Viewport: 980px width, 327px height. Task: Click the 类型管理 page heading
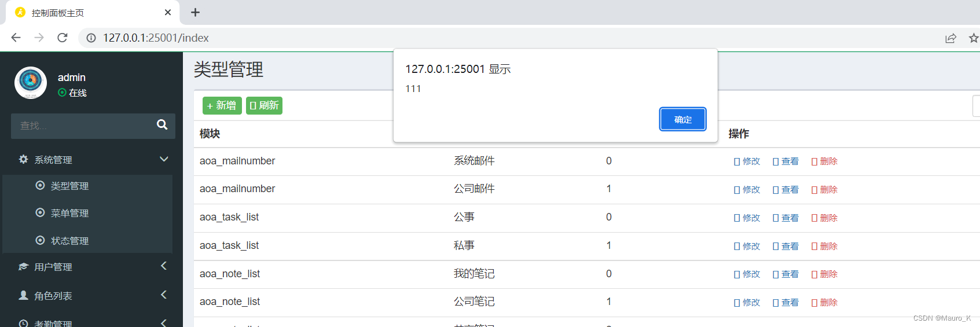tap(229, 69)
